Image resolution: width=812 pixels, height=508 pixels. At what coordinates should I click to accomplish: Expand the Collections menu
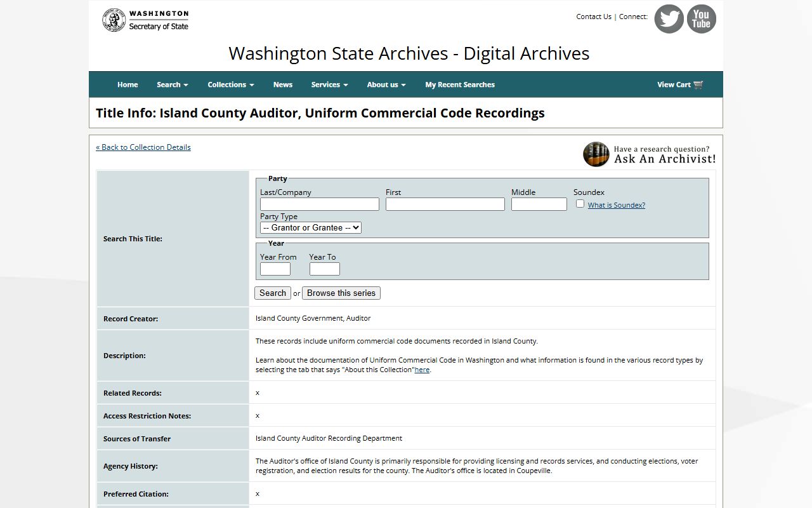pos(231,84)
